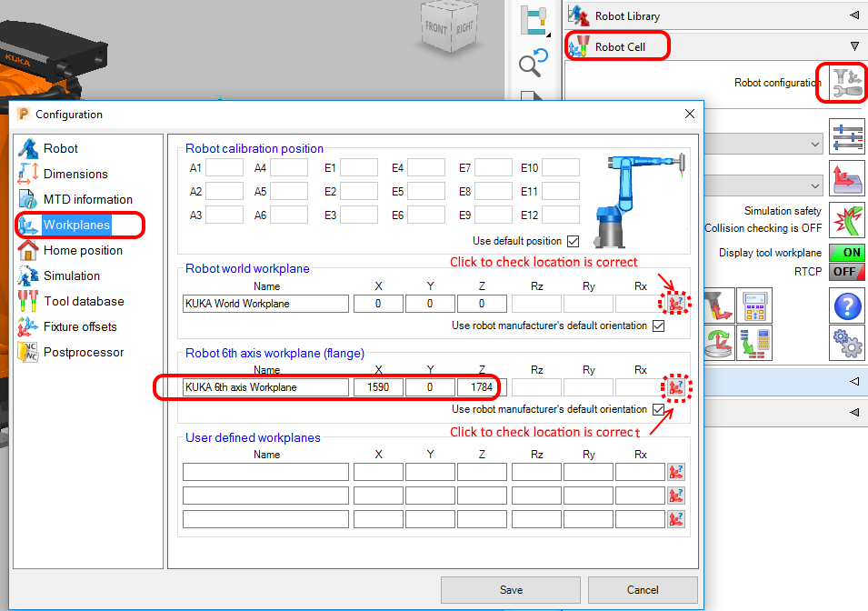This screenshot has width=868, height=611.
Task: Check location of KUKA 6th axis Workplane
Action: tap(674, 386)
